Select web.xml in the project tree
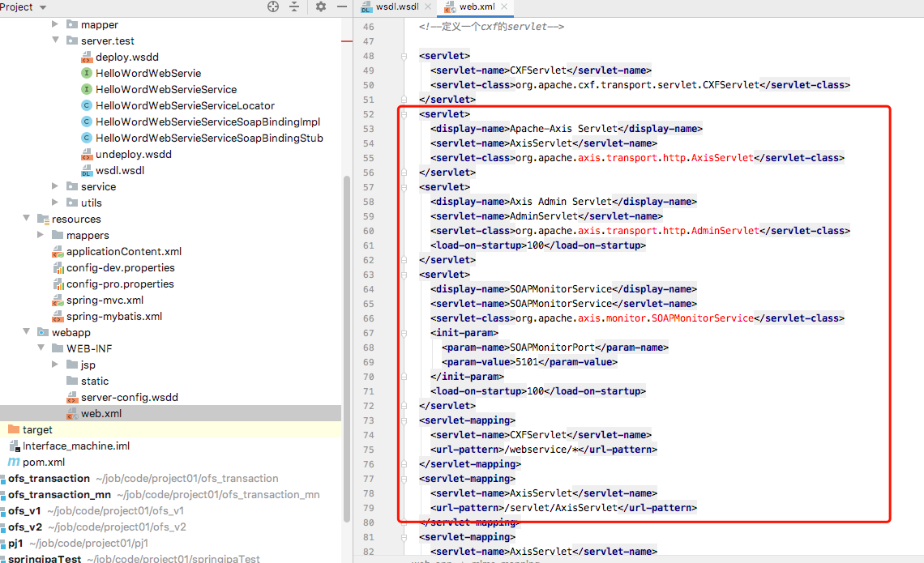This screenshot has width=924, height=563. pos(101,413)
